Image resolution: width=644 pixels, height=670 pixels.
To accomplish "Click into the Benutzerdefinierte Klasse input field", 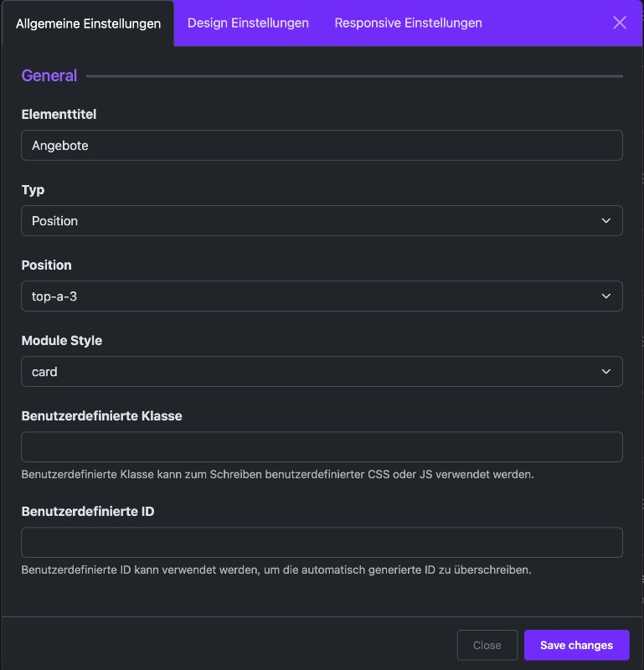I will tap(322, 447).
